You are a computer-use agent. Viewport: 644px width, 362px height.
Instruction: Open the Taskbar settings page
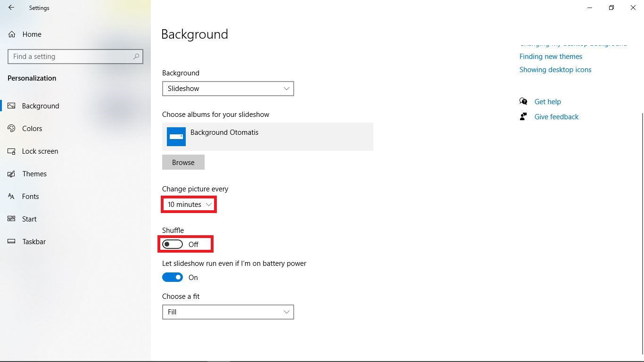click(x=34, y=242)
